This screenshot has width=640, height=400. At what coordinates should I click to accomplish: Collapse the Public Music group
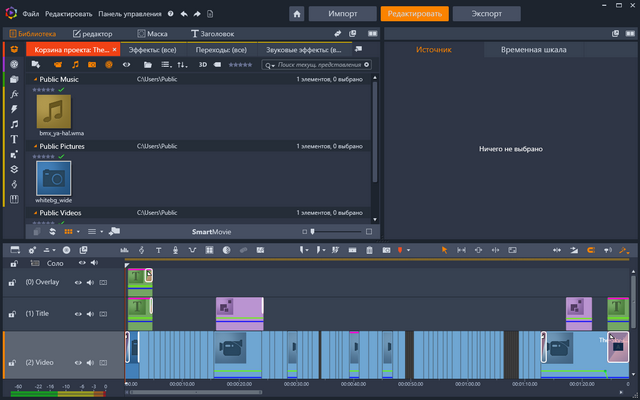pyautogui.click(x=36, y=78)
